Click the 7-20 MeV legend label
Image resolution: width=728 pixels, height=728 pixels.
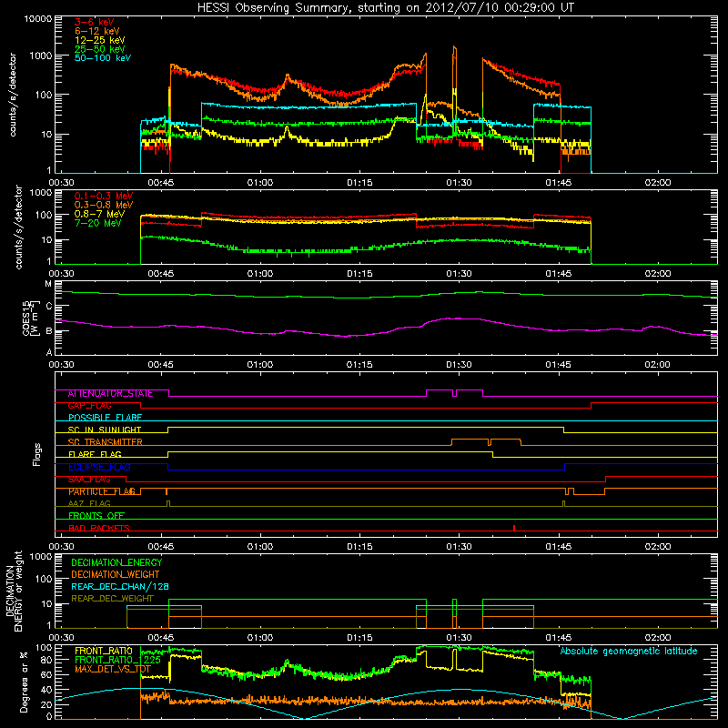tap(98, 223)
